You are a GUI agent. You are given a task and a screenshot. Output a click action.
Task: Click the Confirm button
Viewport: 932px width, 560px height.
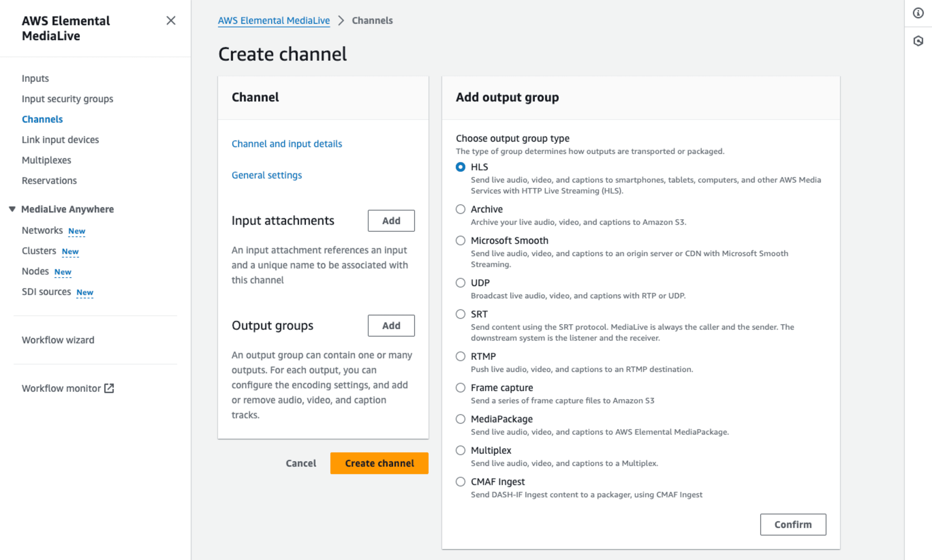(x=793, y=524)
